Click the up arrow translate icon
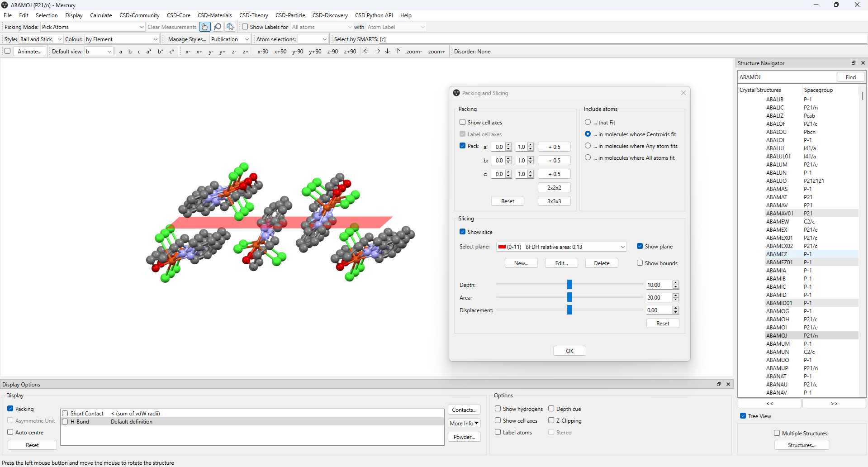This screenshot has width=868, height=467. point(398,52)
